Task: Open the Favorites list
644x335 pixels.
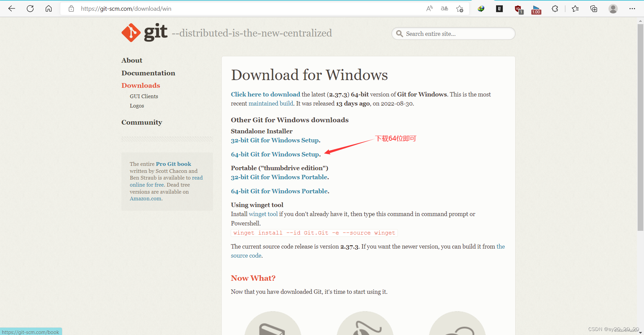Action: coord(575,9)
